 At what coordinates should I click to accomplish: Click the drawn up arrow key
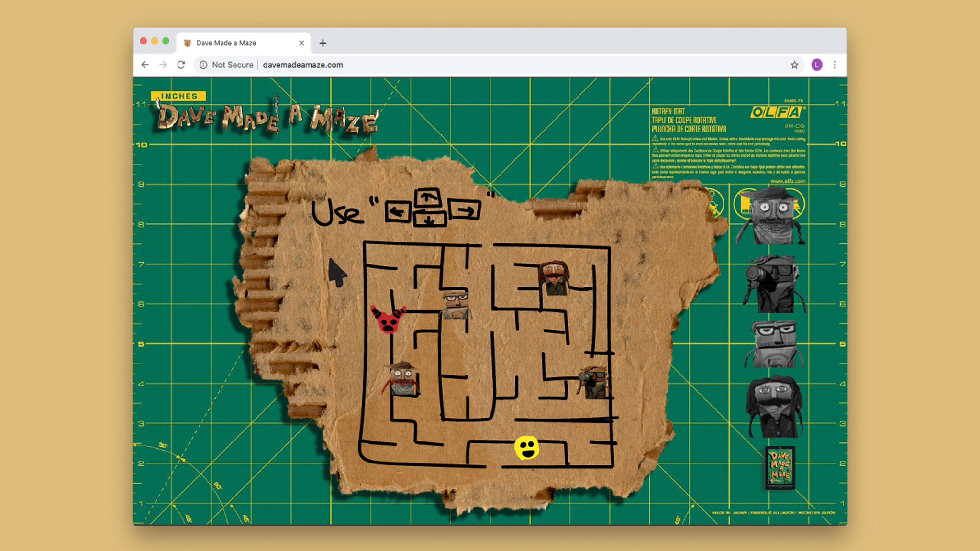coord(427,197)
